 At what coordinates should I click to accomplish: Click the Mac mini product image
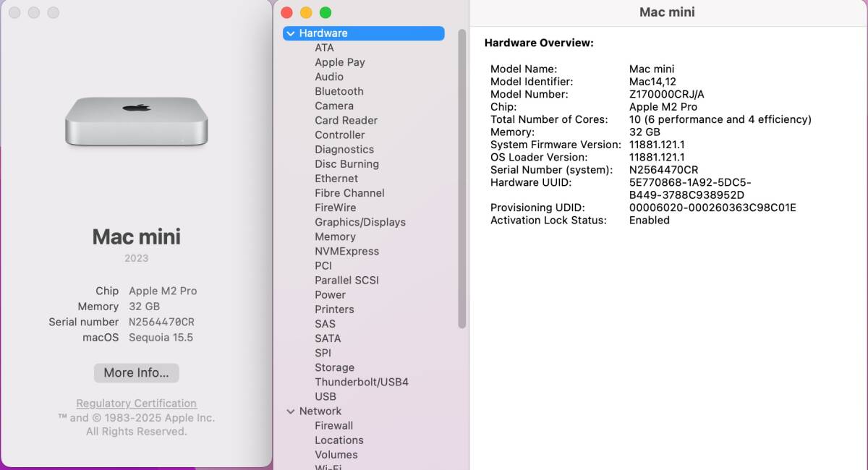tap(136, 122)
